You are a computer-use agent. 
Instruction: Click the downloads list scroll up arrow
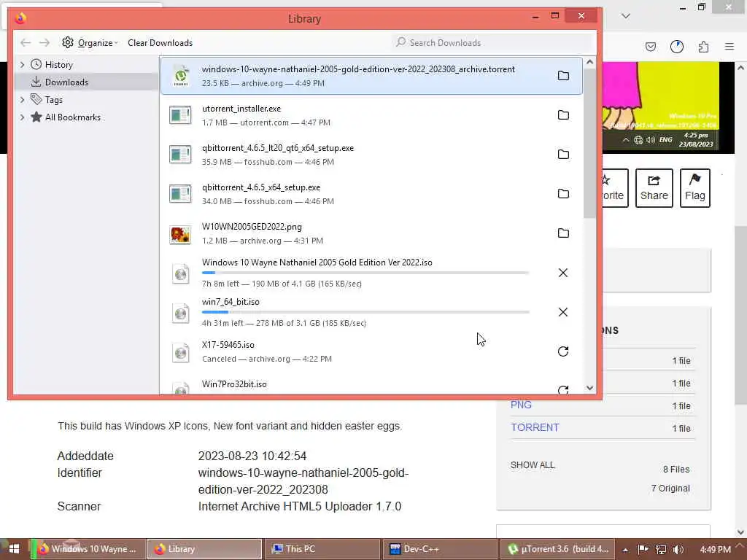point(589,63)
